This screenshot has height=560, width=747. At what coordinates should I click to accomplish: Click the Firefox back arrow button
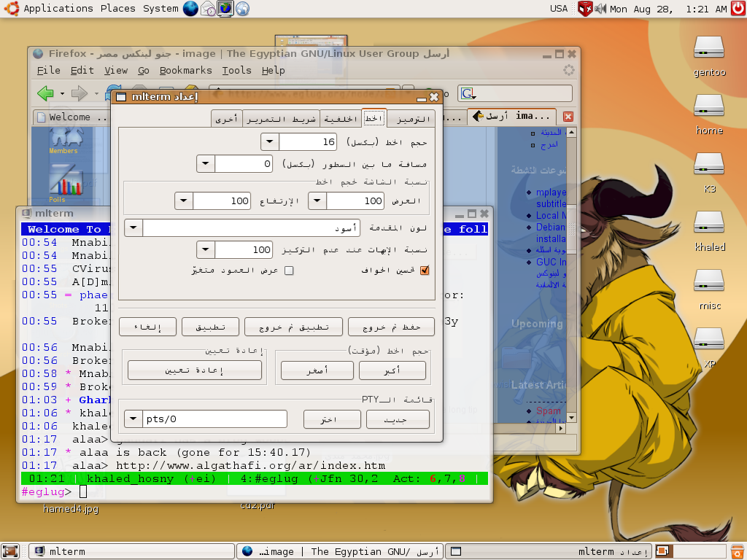[45, 93]
